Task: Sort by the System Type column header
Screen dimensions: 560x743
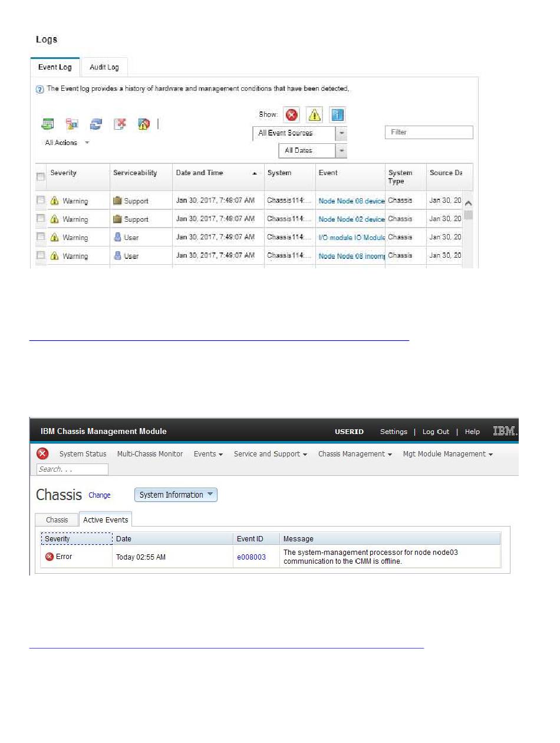Action: pos(400,177)
